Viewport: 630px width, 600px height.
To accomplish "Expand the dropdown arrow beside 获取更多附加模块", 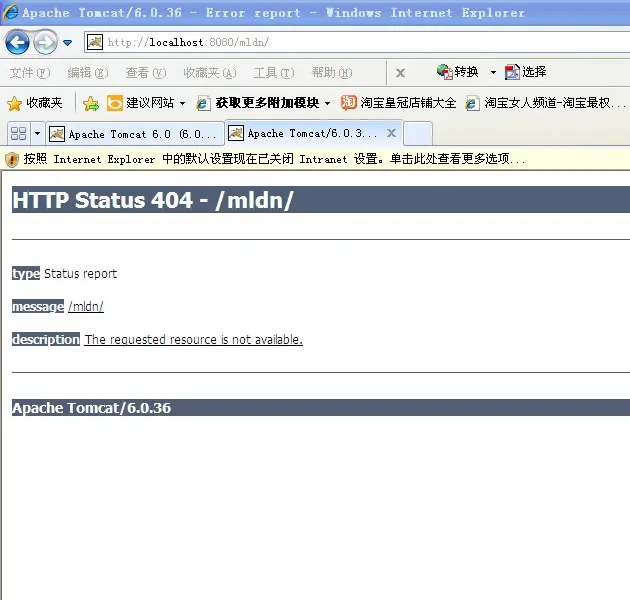I will (327, 103).
